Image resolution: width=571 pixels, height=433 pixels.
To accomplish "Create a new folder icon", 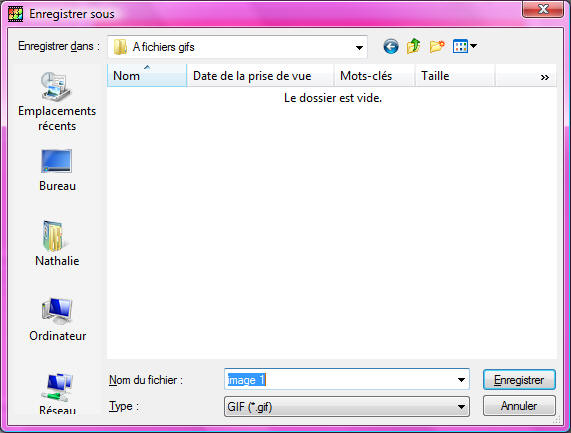I will (x=437, y=47).
